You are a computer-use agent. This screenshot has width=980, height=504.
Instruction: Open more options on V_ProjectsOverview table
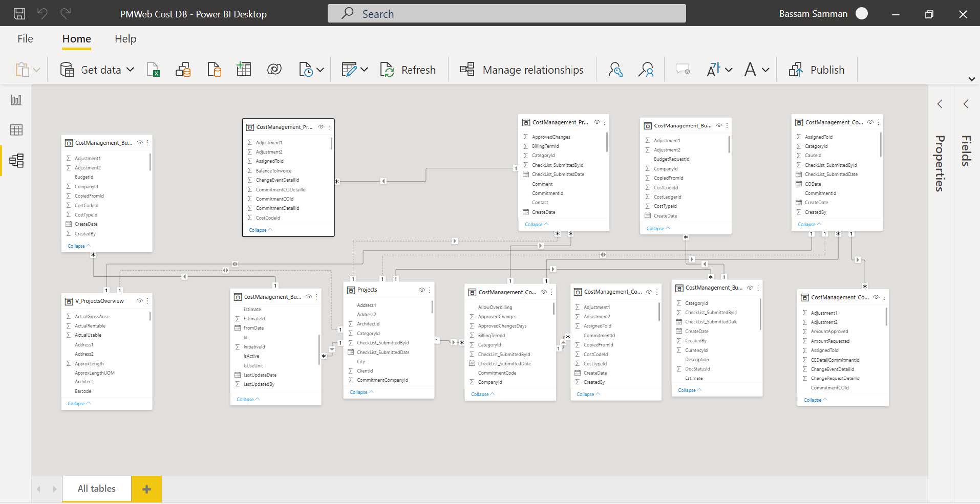click(x=147, y=301)
